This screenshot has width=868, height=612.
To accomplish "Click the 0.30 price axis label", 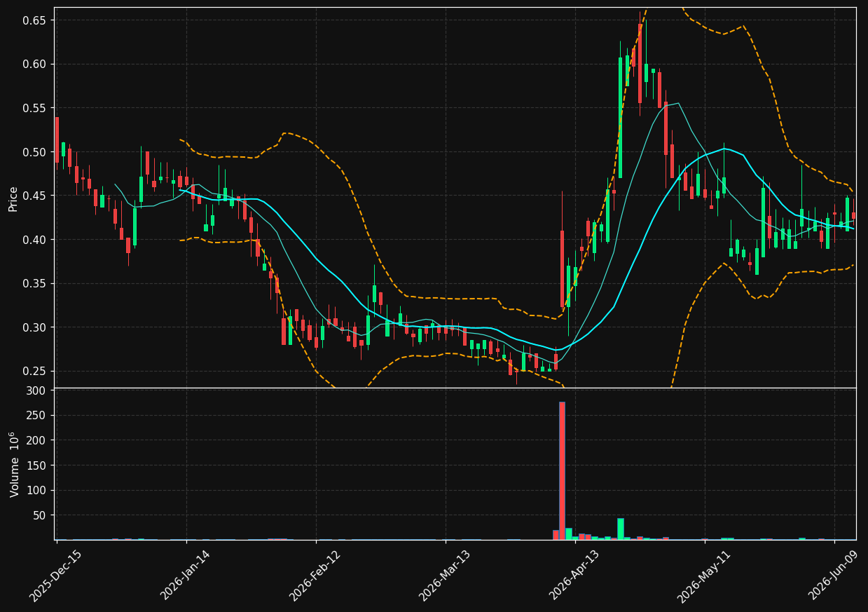I will [34, 327].
